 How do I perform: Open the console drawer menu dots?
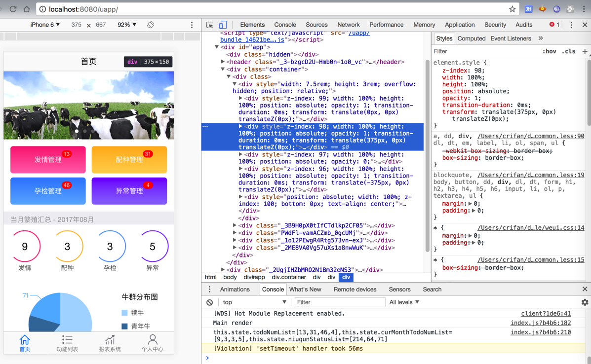209,289
